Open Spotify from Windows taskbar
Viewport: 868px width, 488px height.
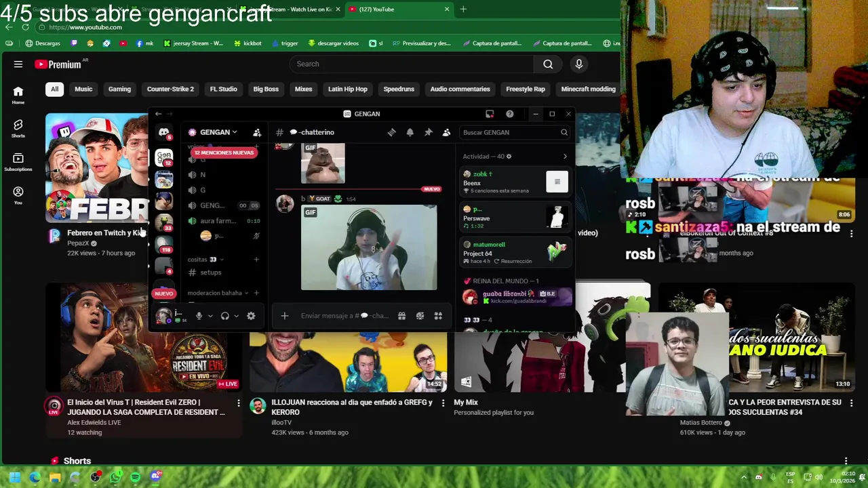pos(136,477)
